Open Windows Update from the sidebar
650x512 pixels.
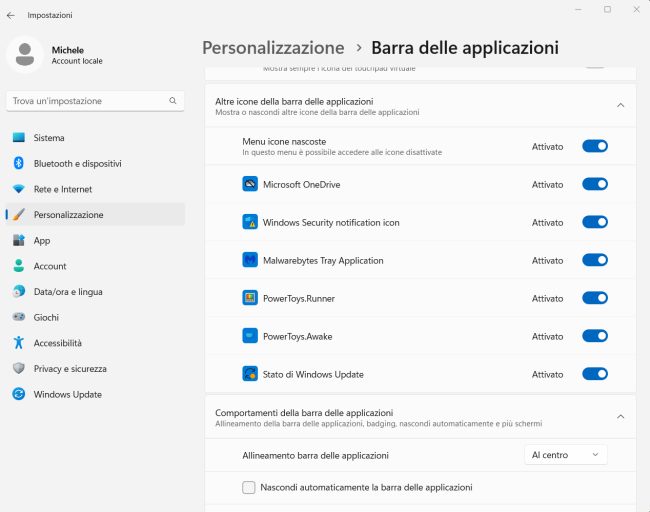[95, 394]
